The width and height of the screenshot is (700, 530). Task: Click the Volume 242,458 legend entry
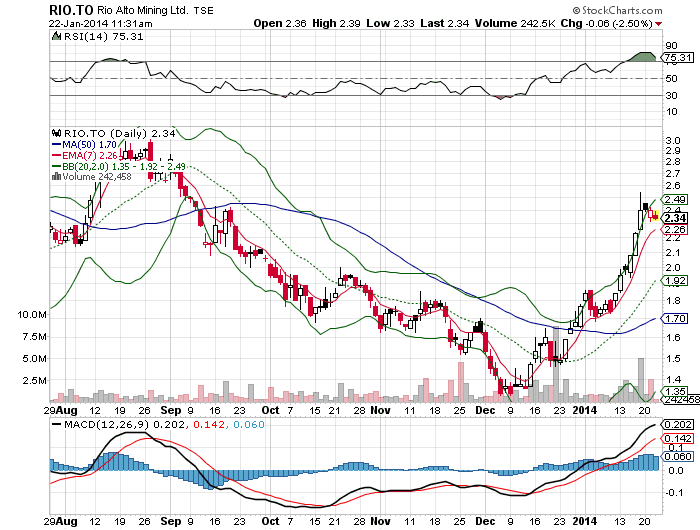(x=97, y=177)
